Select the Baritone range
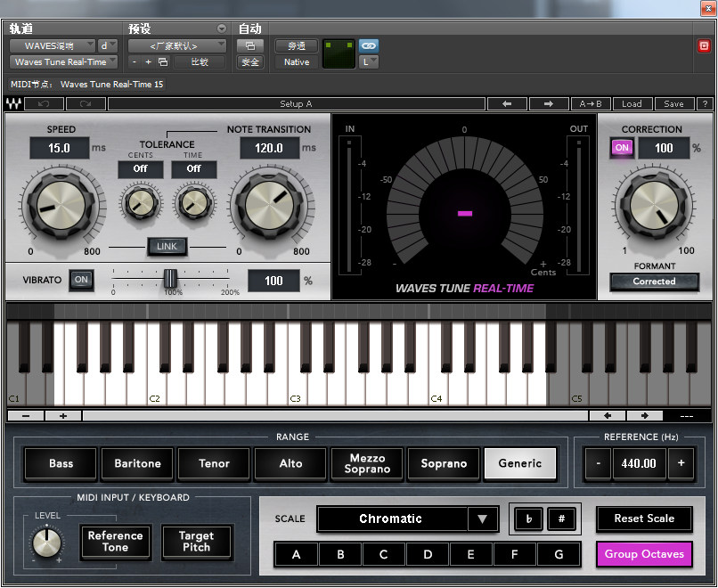Image resolution: width=718 pixels, height=588 pixels. 137,463
